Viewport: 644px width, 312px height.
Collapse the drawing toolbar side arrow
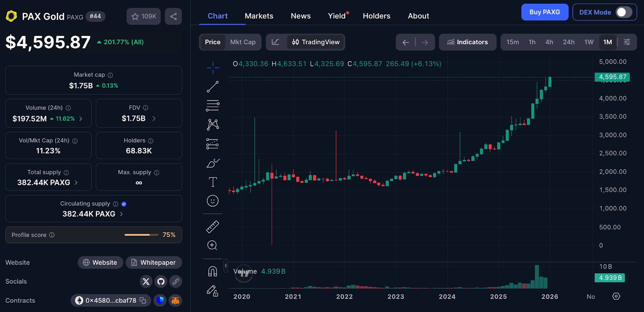[226, 266]
